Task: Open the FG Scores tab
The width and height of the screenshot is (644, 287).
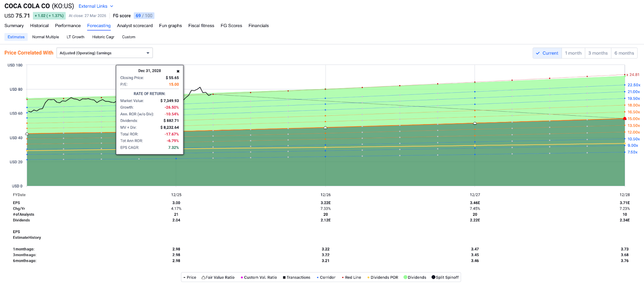Action: coord(231,25)
